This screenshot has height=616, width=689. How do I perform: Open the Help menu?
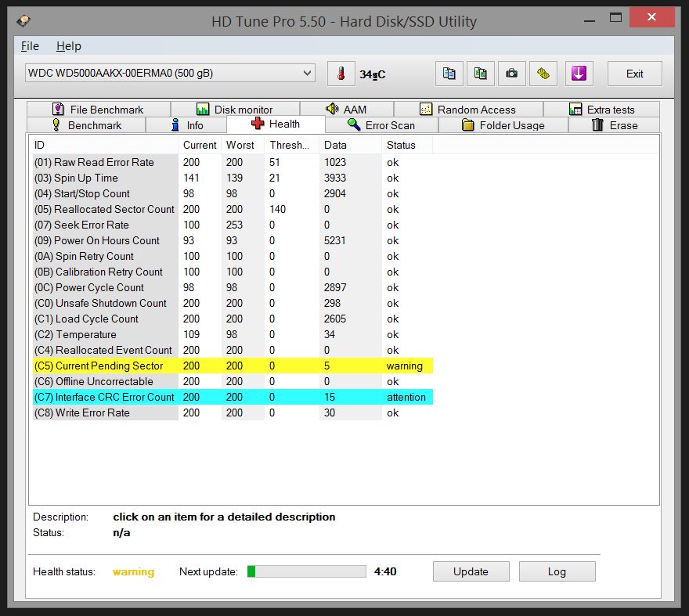[x=69, y=46]
